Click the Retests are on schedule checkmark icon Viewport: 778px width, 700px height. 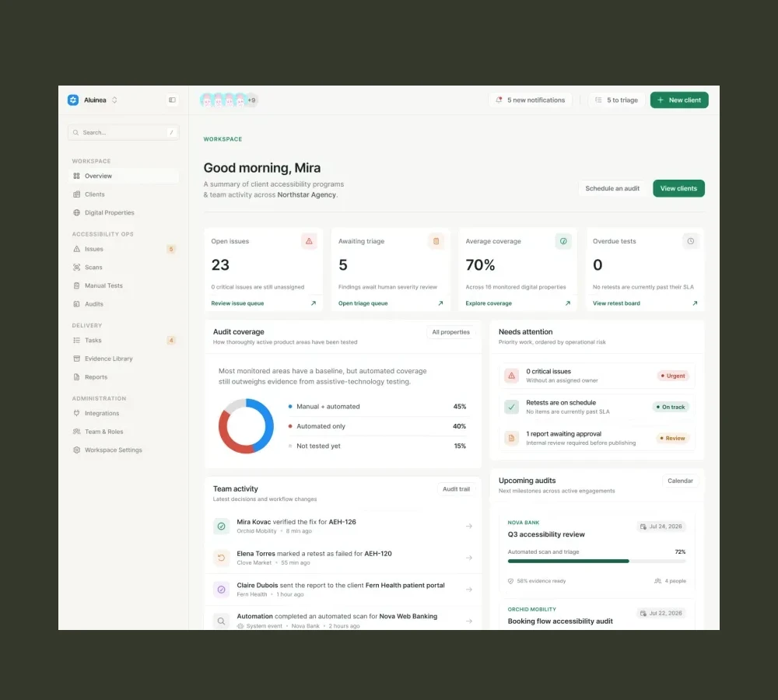pos(511,407)
